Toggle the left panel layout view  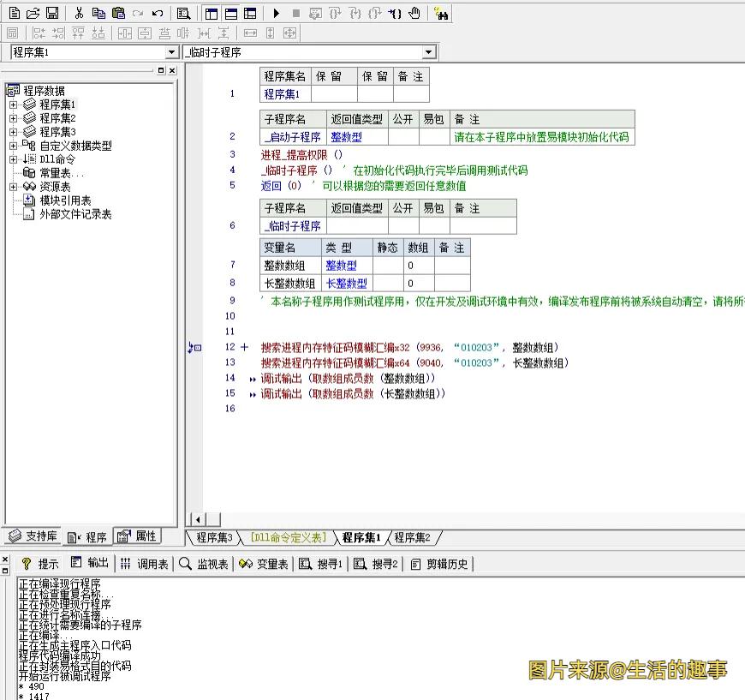[x=210, y=13]
